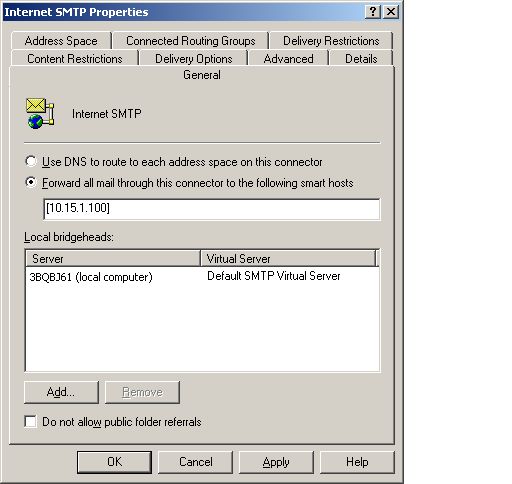The width and height of the screenshot is (512, 484).
Task: Click the Add... bridgehead button
Action: coord(61,392)
